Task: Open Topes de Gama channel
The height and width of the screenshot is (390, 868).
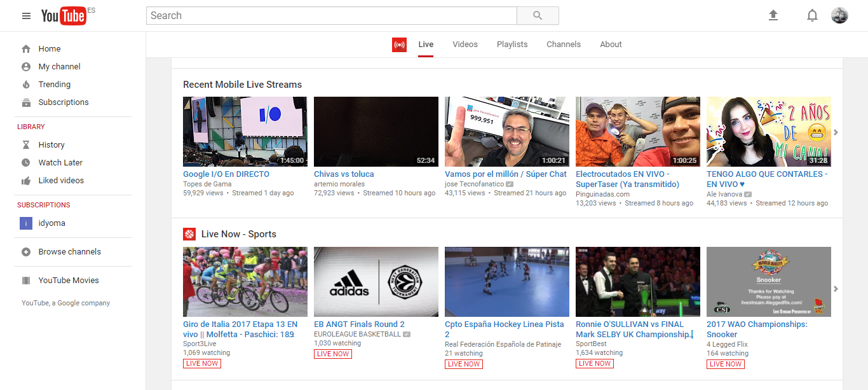Action: tap(207, 185)
